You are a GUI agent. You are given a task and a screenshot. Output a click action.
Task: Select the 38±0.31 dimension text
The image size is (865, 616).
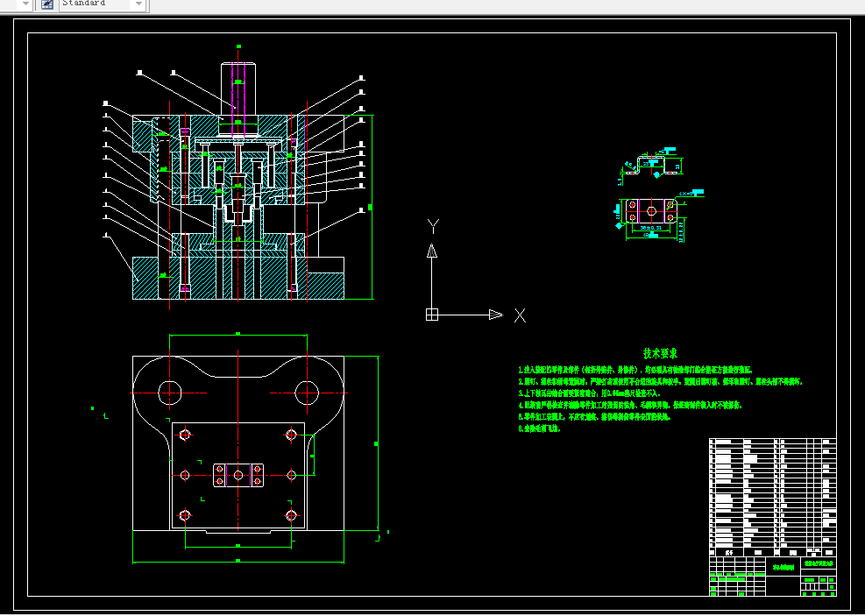click(x=651, y=227)
